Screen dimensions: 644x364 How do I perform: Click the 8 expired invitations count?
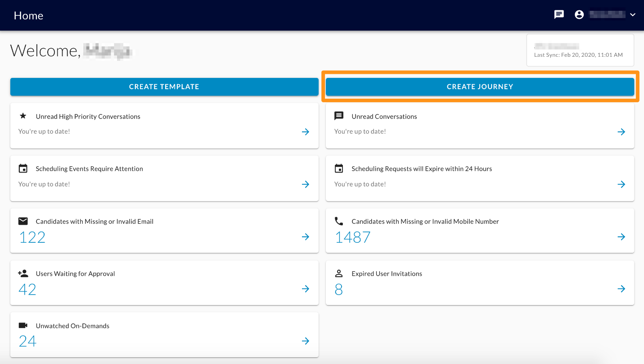[339, 289]
